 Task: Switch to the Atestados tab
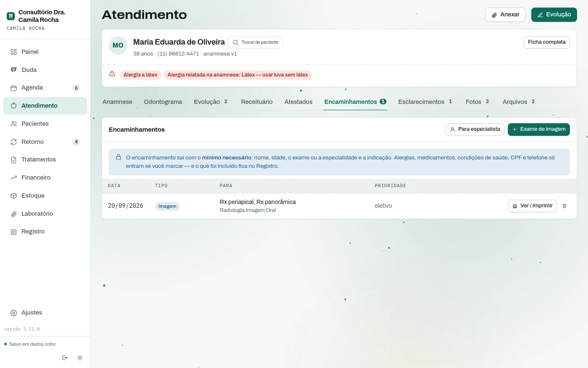tap(298, 102)
